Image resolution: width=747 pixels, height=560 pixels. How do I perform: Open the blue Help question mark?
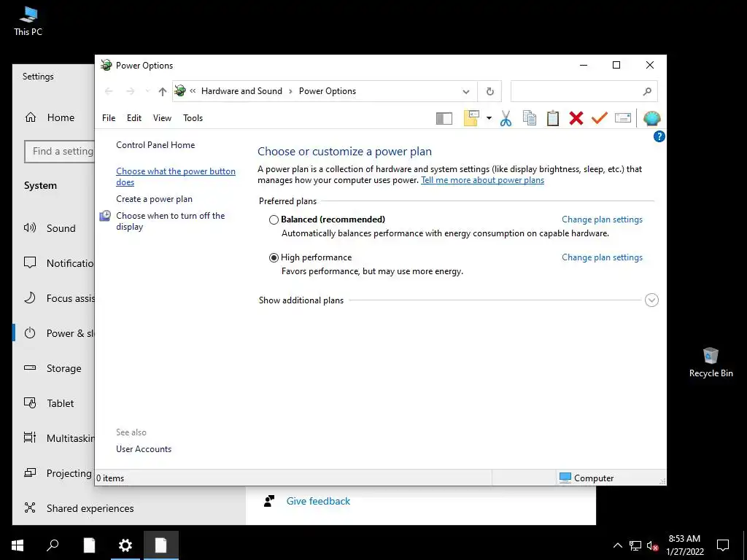click(659, 136)
